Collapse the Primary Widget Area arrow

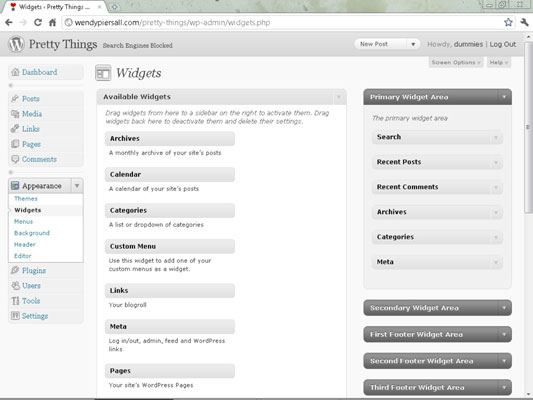click(x=504, y=97)
